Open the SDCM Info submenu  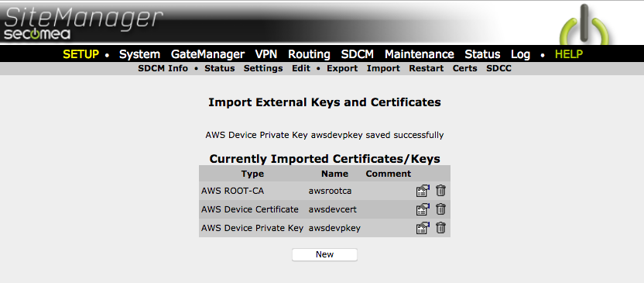[x=163, y=69]
